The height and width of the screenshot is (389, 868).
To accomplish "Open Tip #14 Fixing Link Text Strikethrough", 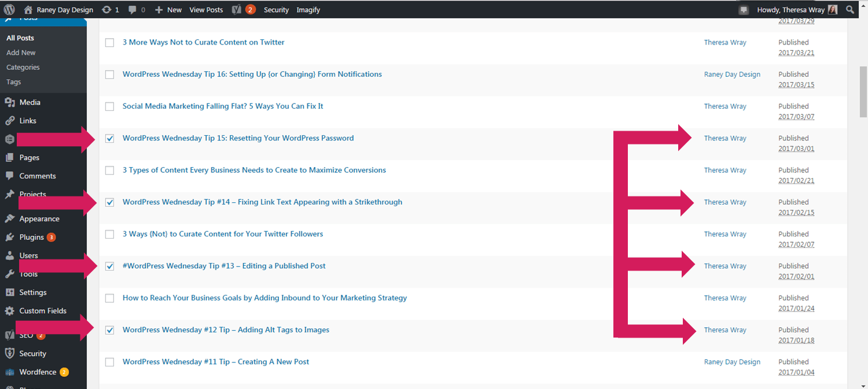I will pyautogui.click(x=262, y=202).
